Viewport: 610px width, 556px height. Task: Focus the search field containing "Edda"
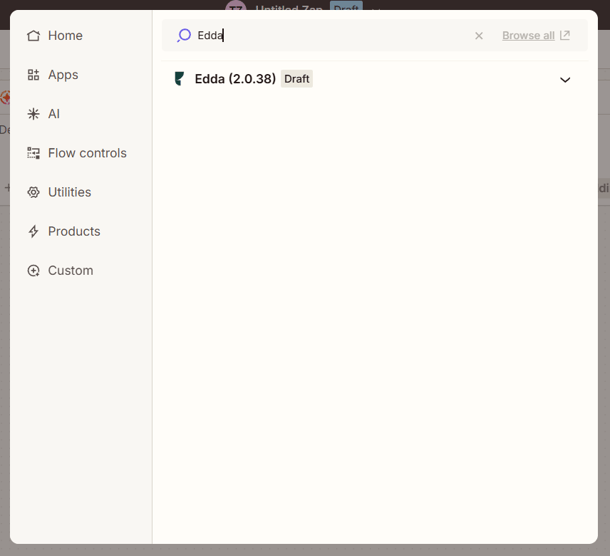pyautogui.click(x=330, y=36)
